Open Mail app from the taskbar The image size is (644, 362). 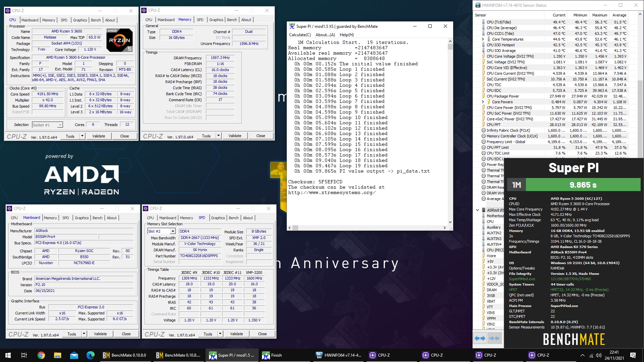point(74,355)
